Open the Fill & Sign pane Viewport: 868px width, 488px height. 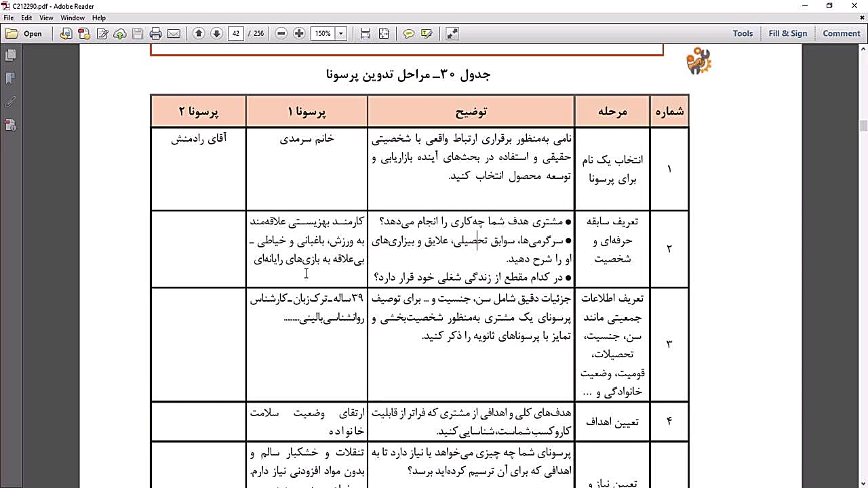point(788,33)
